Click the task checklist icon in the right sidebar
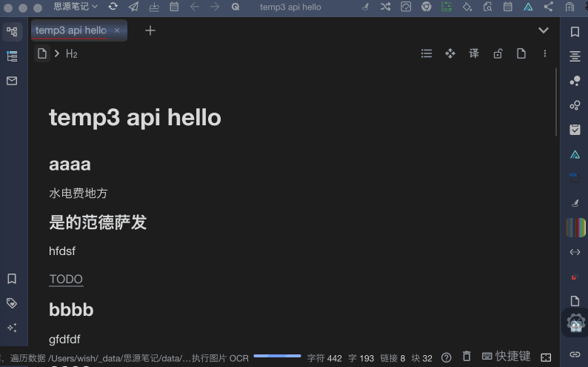The image size is (588, 367). [575, 130]
